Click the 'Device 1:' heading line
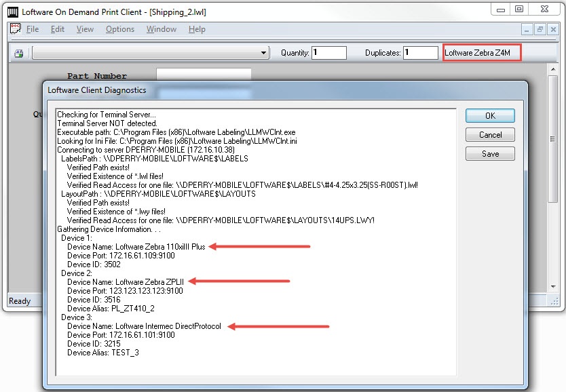 (77, 238)
